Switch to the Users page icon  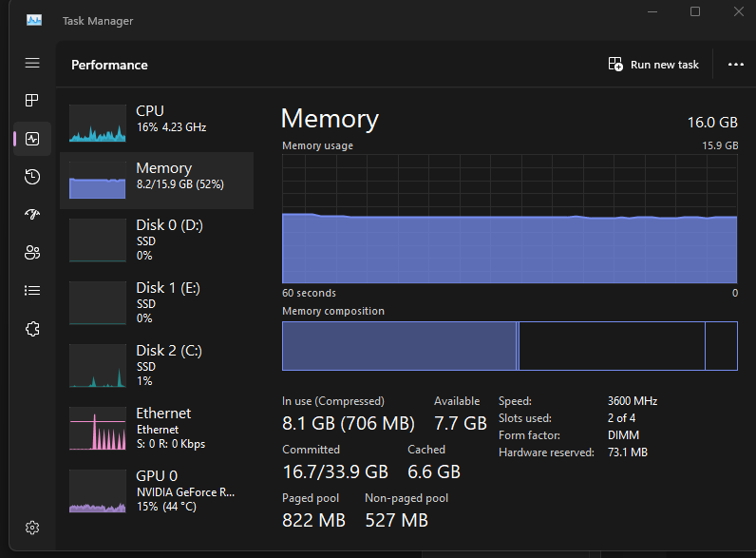pos(32,253)
